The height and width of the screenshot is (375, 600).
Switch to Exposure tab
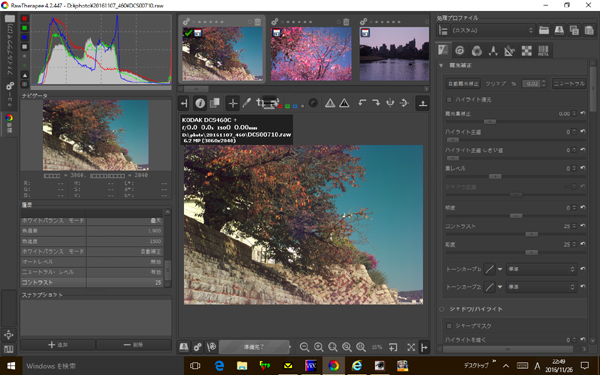[443, 50]
